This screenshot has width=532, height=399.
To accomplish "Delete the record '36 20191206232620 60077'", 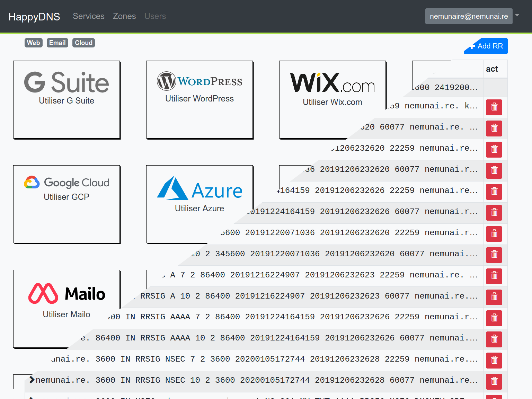I will 494,170.
